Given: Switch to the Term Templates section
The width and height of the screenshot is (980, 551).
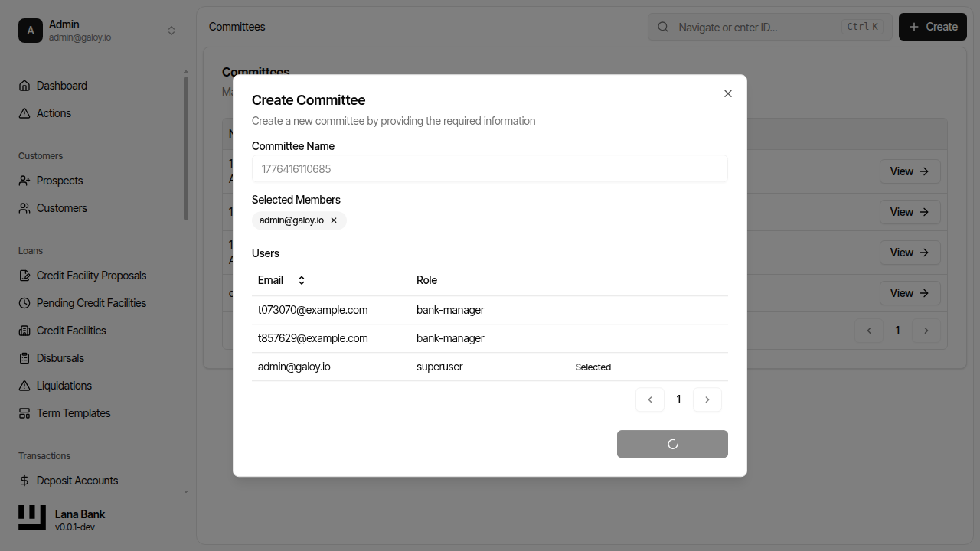Looking at the screenshot, I should click(73, 412).
